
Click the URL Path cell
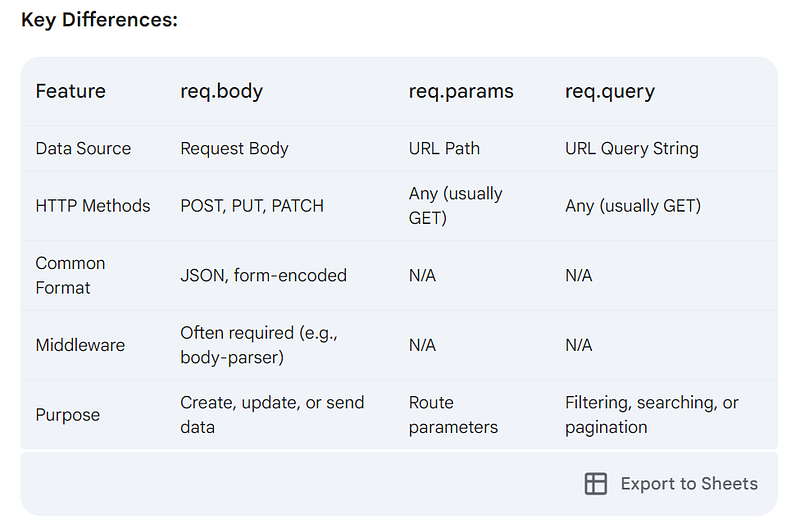pos(444,148)
